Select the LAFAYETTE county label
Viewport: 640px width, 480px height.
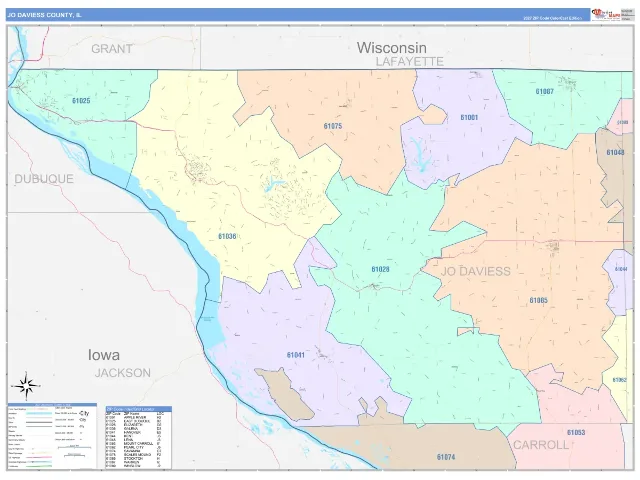pos(409,62)
